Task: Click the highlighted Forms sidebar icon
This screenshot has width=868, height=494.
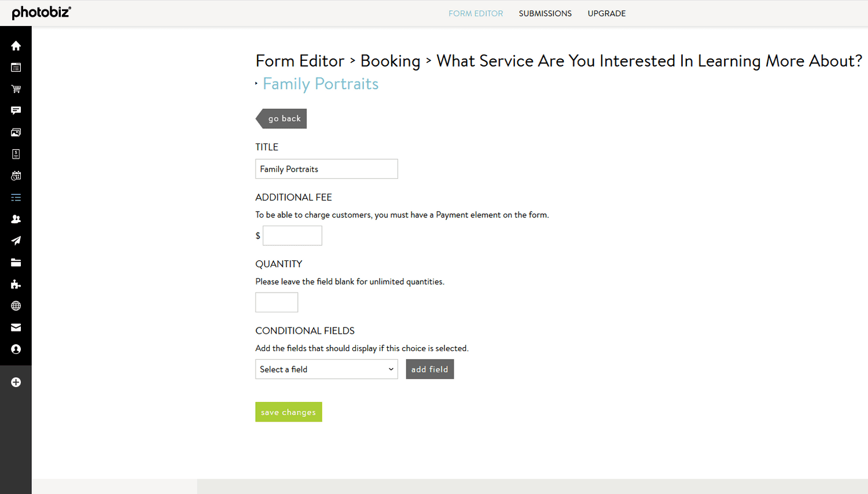Action: pos(16,197)
